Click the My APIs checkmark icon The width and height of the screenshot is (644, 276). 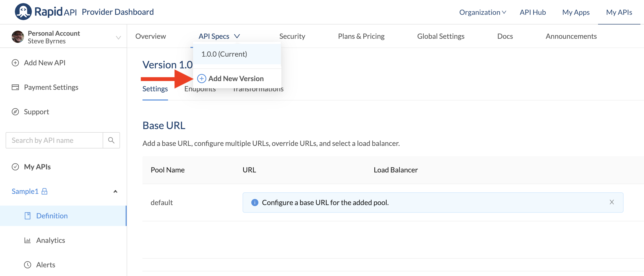click(x=15, y=167)
